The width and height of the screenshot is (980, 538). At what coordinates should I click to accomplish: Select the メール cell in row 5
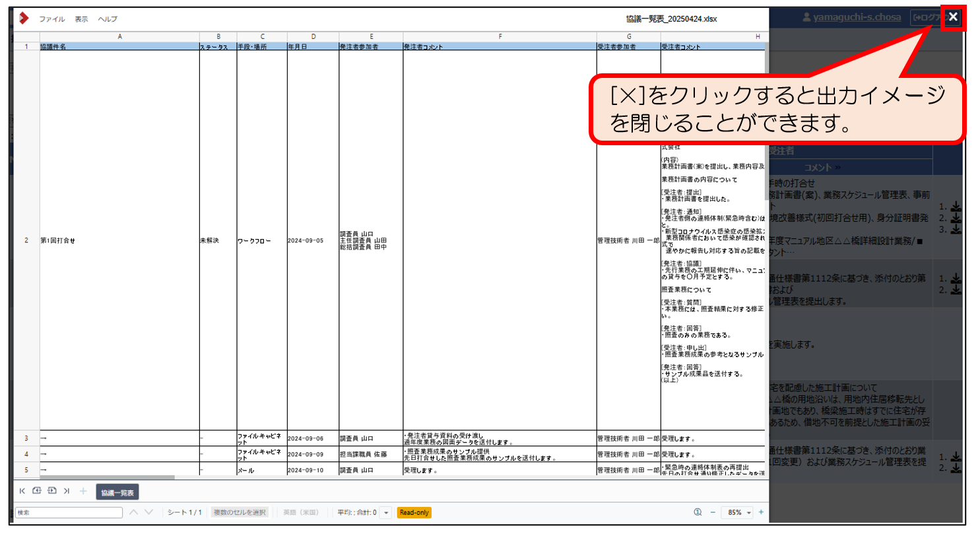pos(262,470)
